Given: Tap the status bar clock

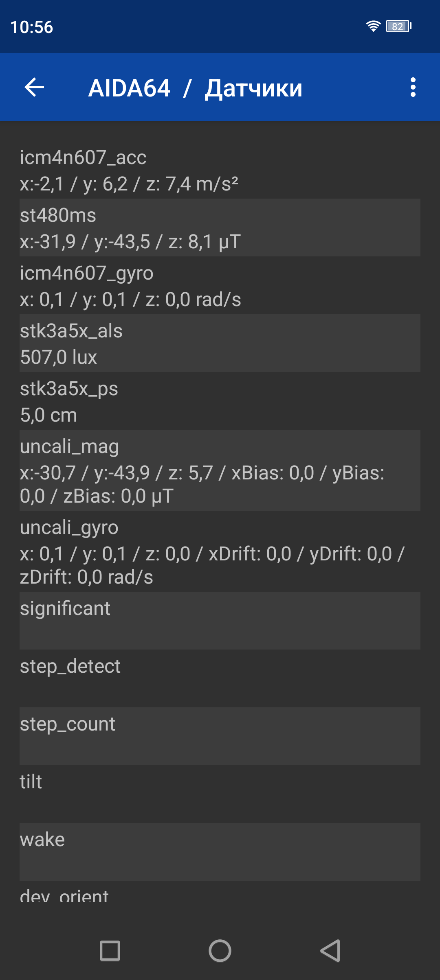Looking at the screenshot, I should point(32,27).
